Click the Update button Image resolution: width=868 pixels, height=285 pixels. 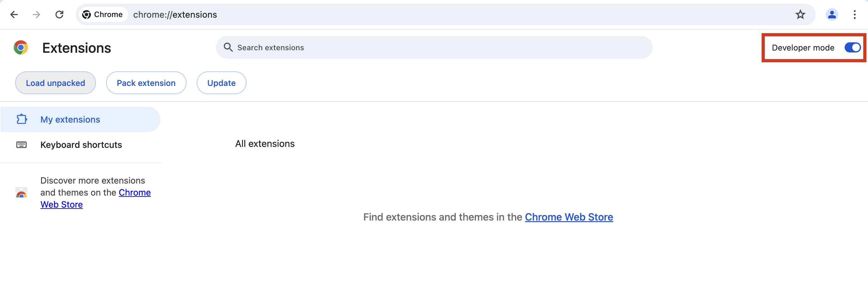[x=221, y=83]
